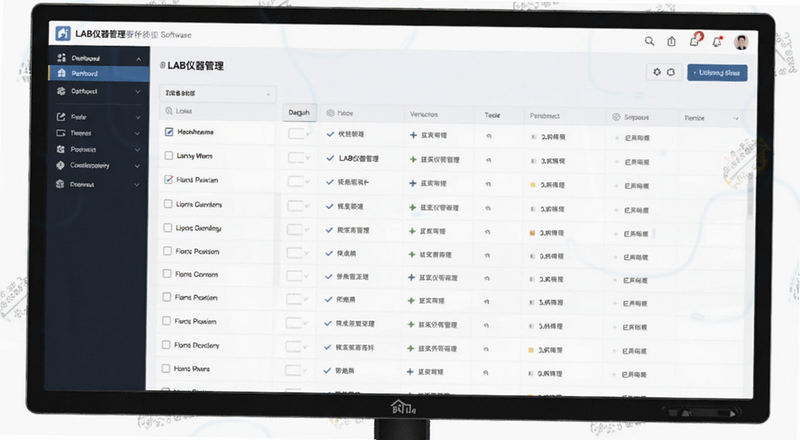Image resolution: width=800 pixels, height=440 pixels.
Task: Click the icon in the Sepoous column header
Action: point(616,117)
